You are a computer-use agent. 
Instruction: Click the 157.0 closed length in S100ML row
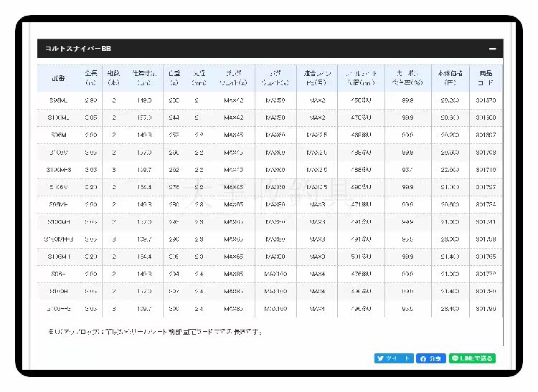point(144,118)
